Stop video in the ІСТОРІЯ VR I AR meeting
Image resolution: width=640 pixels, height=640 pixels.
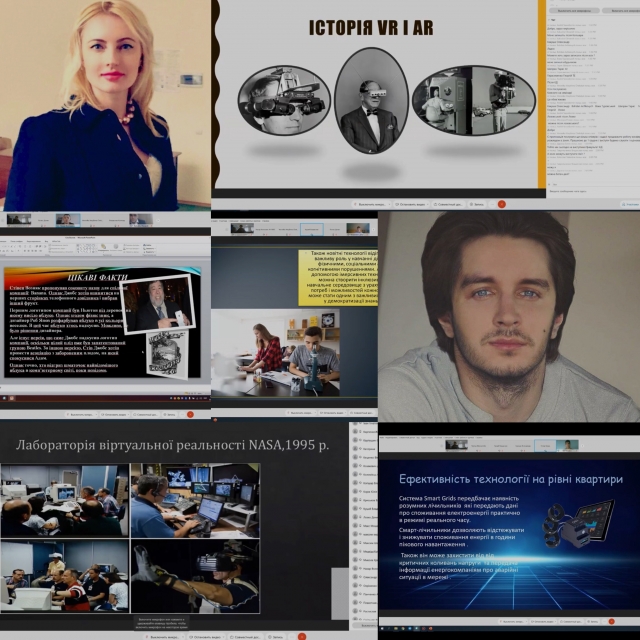tap(410, 204)
